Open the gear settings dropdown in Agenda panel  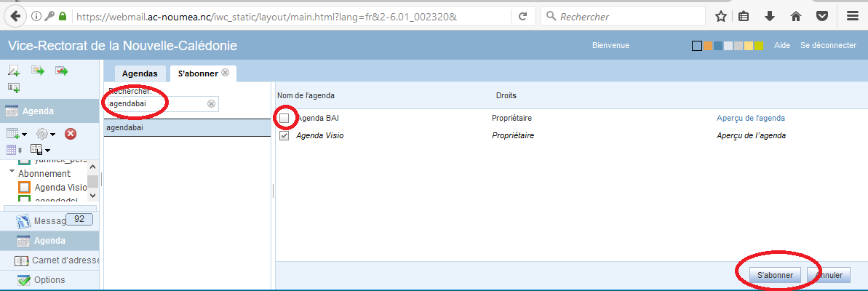tap(45, 134)
